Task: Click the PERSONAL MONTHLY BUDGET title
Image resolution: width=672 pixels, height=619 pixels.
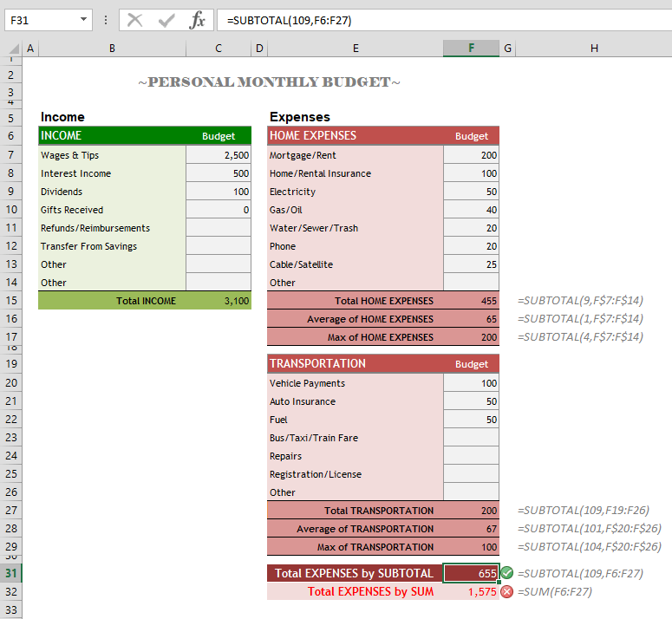Action: coord(269,81)
